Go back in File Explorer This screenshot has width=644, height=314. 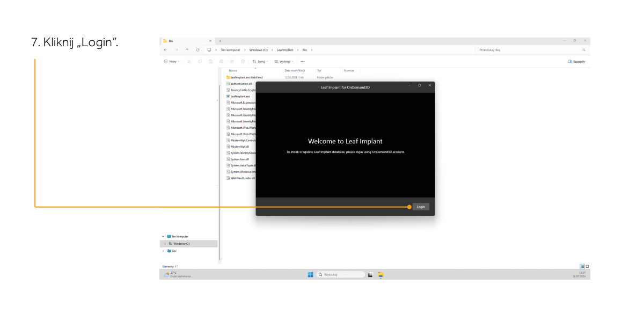click(x=166, y=50)
